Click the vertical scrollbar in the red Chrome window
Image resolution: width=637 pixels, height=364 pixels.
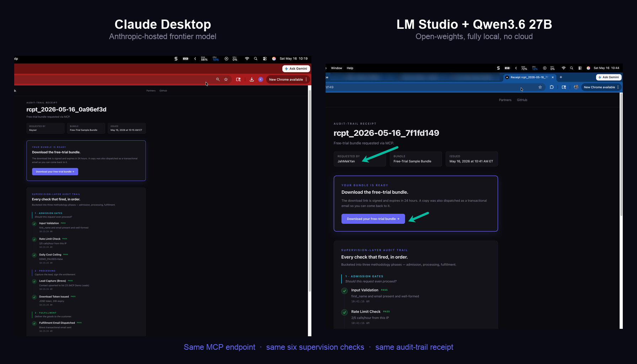[310, 190]
